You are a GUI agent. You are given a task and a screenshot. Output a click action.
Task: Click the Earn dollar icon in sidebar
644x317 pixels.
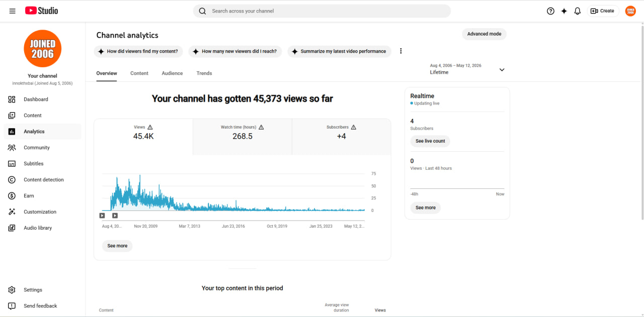point(12,196)
